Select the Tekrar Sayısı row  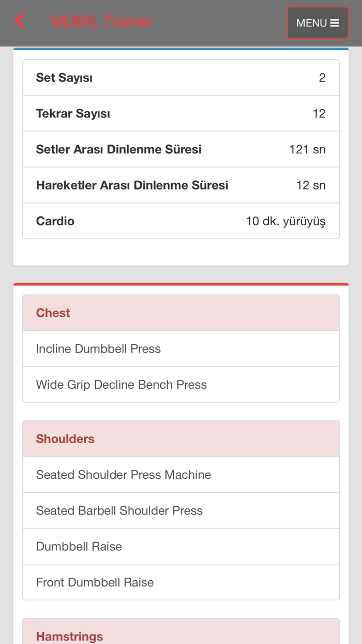coord(180,113)
